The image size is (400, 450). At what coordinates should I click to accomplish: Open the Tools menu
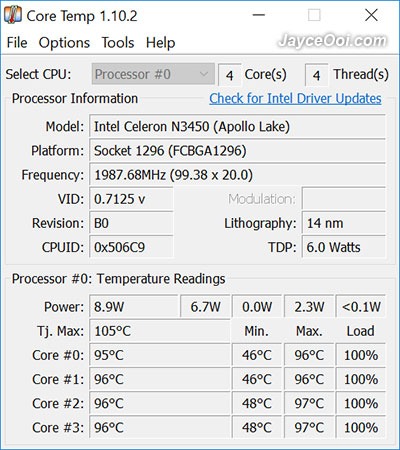118,43
